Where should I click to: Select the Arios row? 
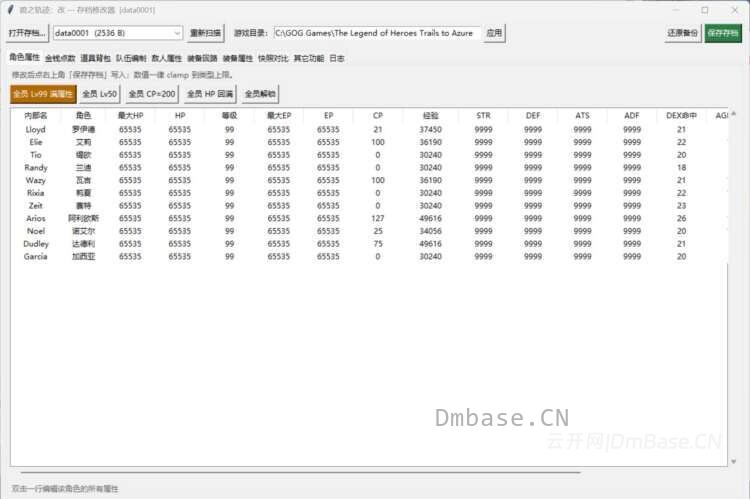pyautogui.click(x=369, y=218)
